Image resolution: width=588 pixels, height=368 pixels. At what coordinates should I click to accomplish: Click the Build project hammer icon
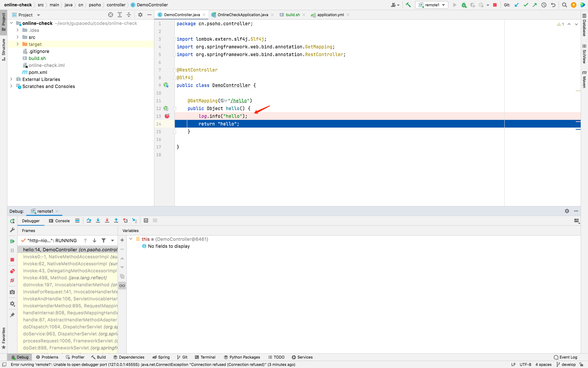[x=408, y=5]
